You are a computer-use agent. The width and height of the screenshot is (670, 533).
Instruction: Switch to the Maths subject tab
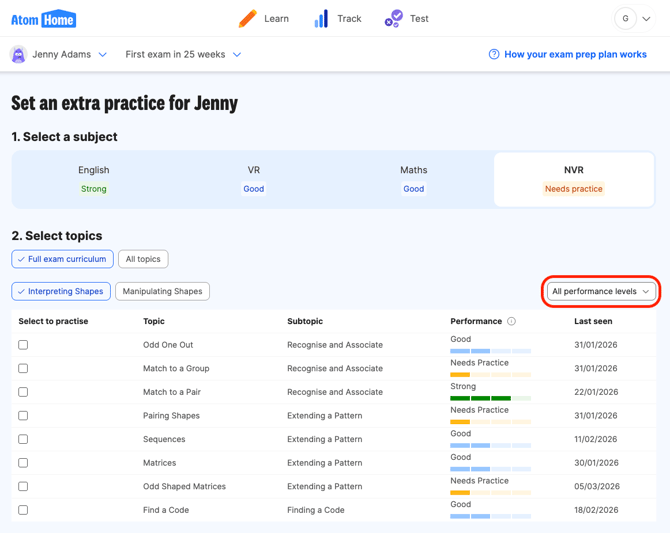tap(413, 179)
